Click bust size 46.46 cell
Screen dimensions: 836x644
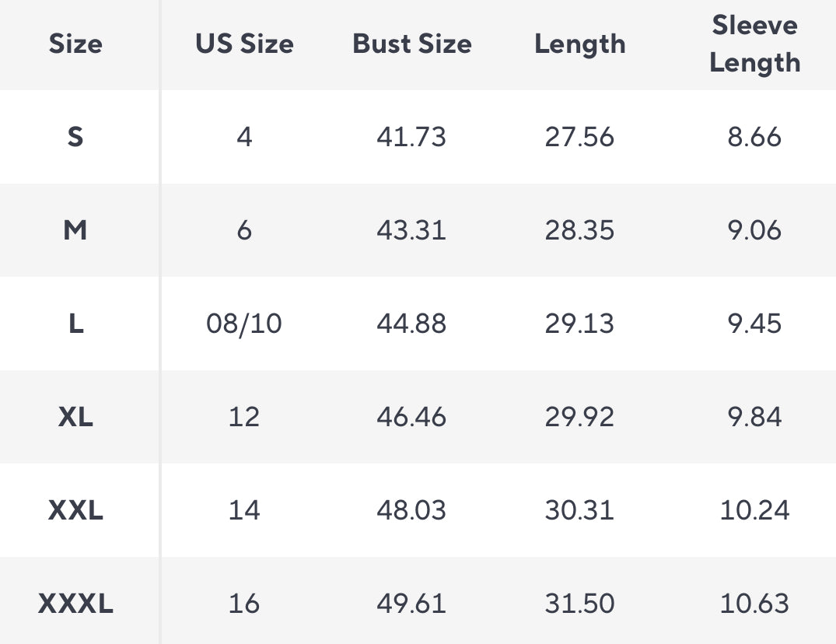tap(411, 418)
